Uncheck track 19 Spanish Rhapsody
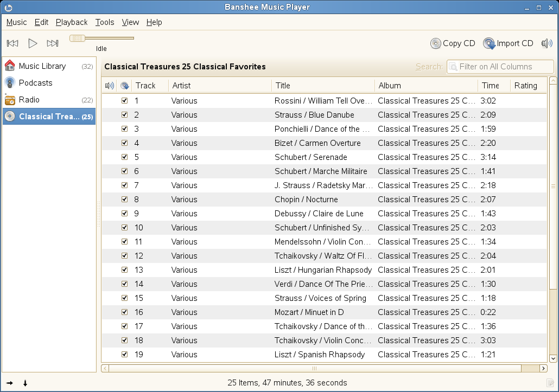The image size is (559, 392). (124, 354)
